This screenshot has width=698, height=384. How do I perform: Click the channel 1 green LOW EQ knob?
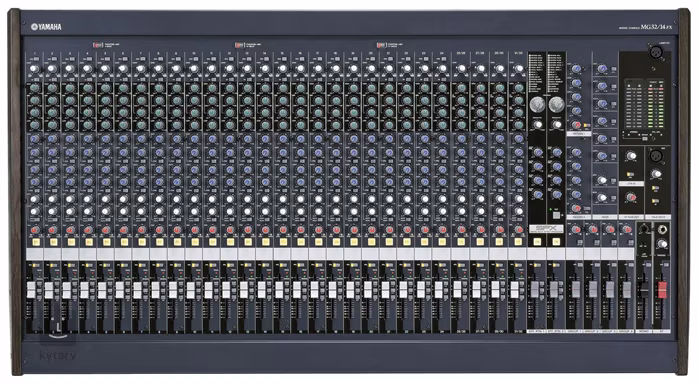[x=35, y=124]
